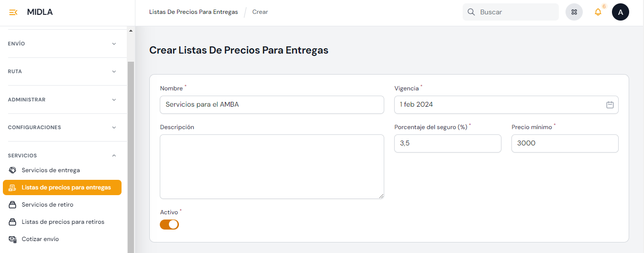Viewport: 644px width, 253px height.
Task: Click the Servicios de retiro box icon
Action: pyautogui.click(x=13, y=205)
